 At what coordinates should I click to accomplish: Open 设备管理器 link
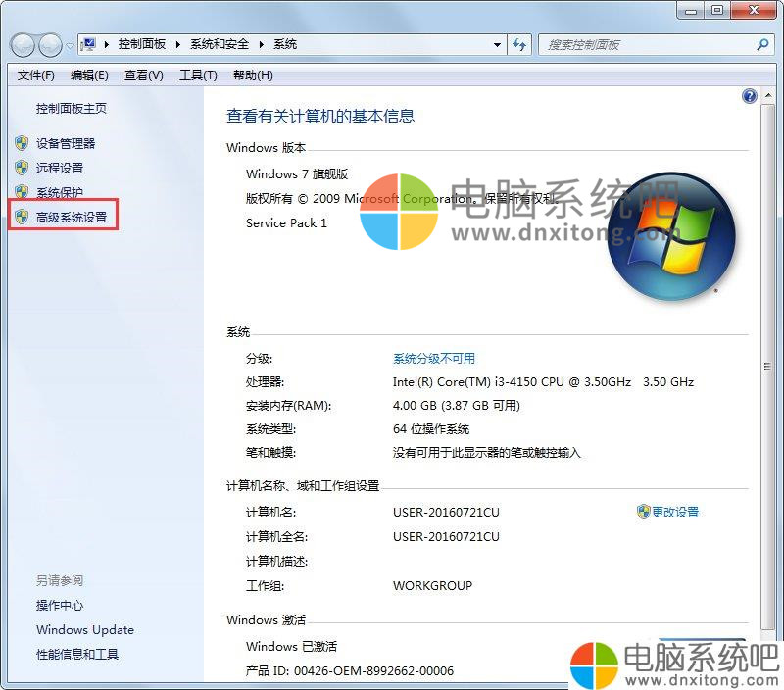click(66, 144)
